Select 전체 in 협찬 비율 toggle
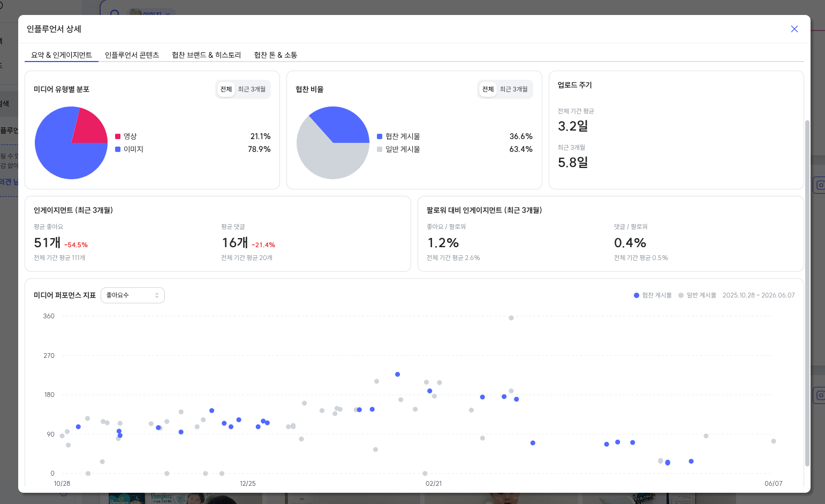Screen dimensions: 825x504 pyautogui.click(x=488, y=89)
